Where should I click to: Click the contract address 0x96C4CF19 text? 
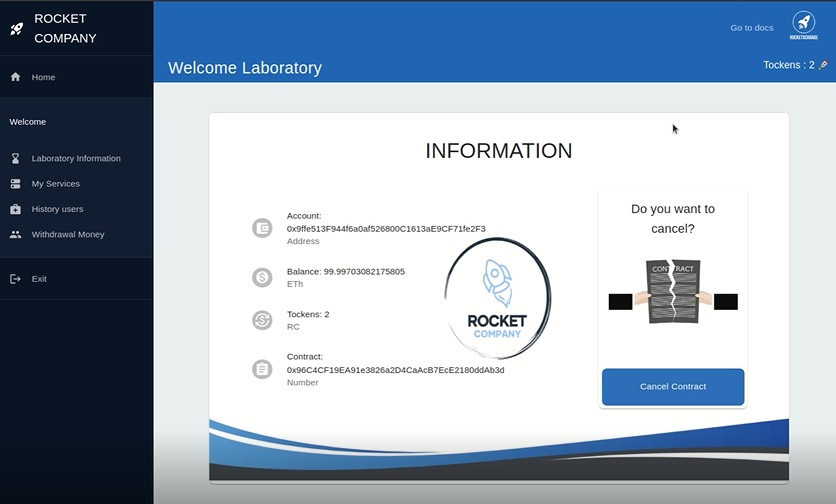pos(396,370)
